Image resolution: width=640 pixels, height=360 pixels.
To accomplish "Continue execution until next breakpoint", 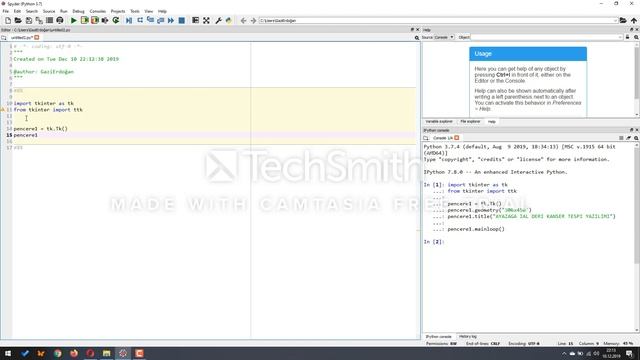I will (x=171, y=20).
